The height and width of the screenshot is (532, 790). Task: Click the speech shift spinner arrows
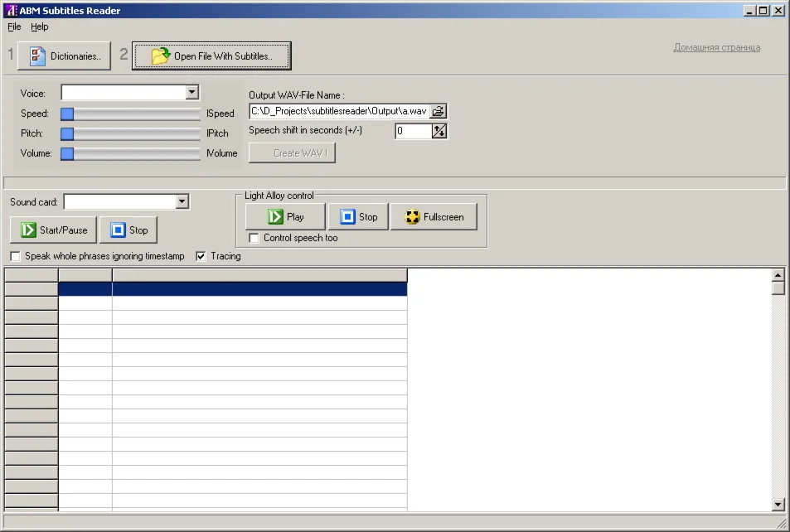pyautogui.click(x=439, y=130)
